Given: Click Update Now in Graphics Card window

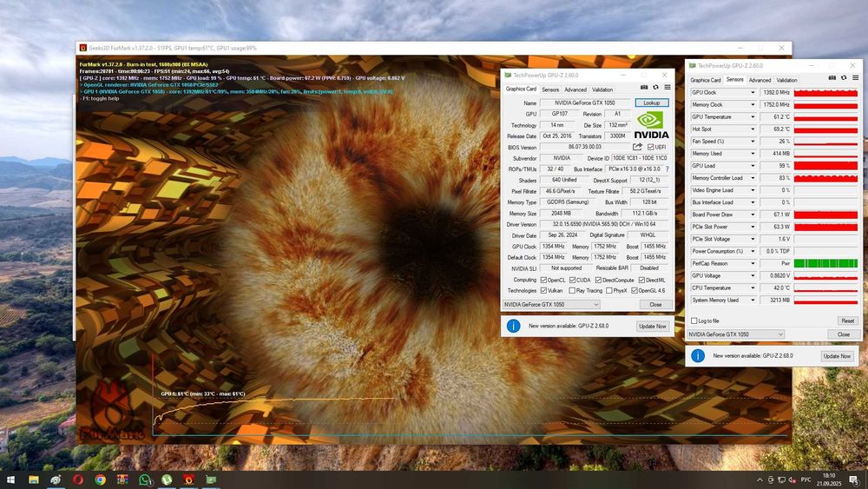Looking at the screenshot, I should click(653, 327).
